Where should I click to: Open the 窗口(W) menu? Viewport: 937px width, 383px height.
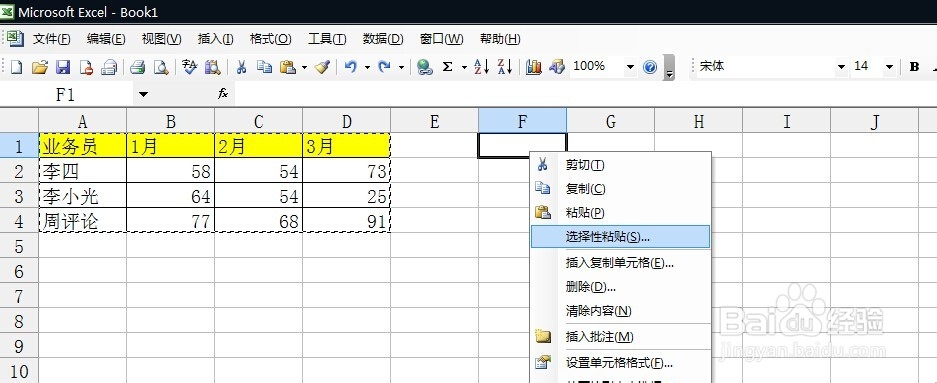442,39
